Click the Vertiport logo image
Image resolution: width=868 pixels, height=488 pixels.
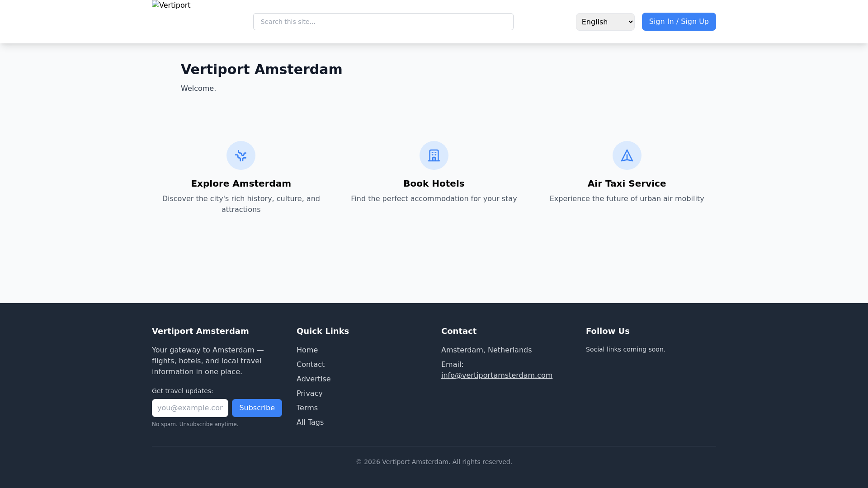point(171,5)
